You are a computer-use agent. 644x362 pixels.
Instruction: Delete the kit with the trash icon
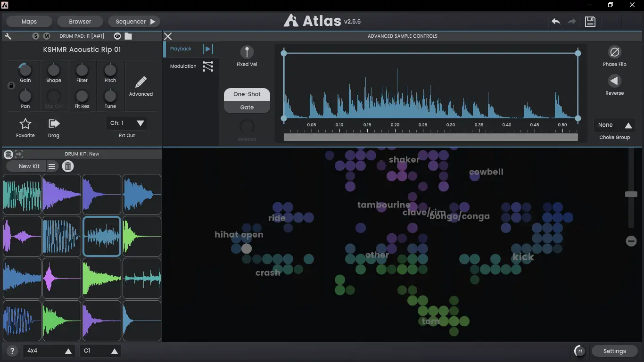pos(68,166)
